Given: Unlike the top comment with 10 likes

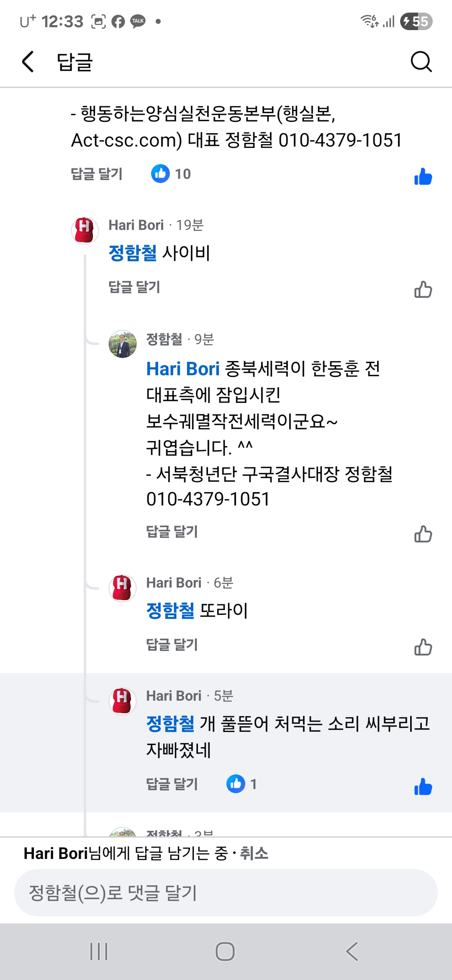Looking at the screenshot, I should (423, 176).
